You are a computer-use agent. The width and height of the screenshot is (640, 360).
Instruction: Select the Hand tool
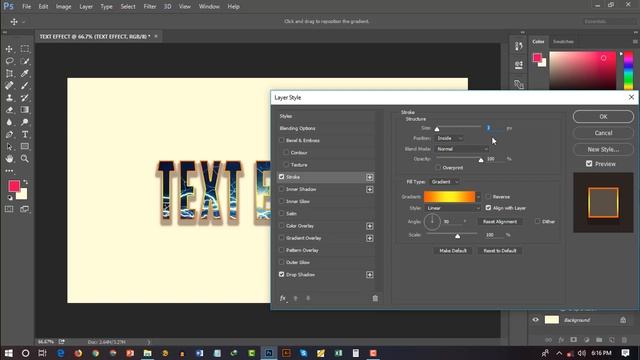click(x=9, y=159)
